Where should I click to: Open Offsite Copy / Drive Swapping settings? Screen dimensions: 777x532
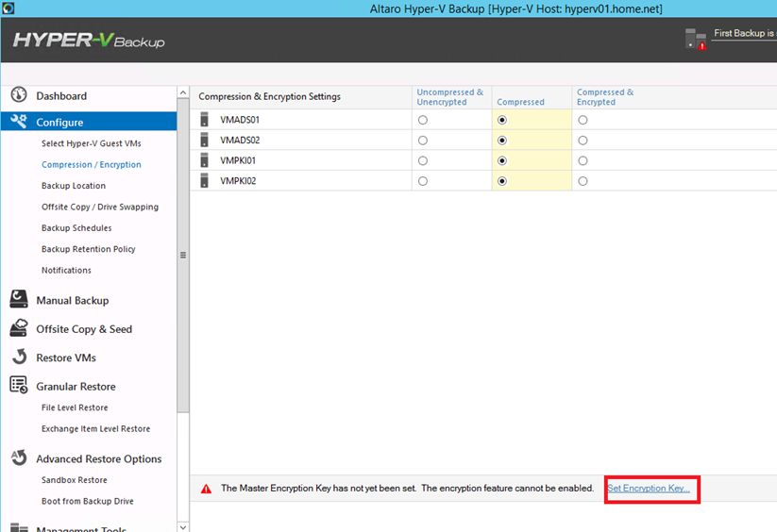click(100, 207)
